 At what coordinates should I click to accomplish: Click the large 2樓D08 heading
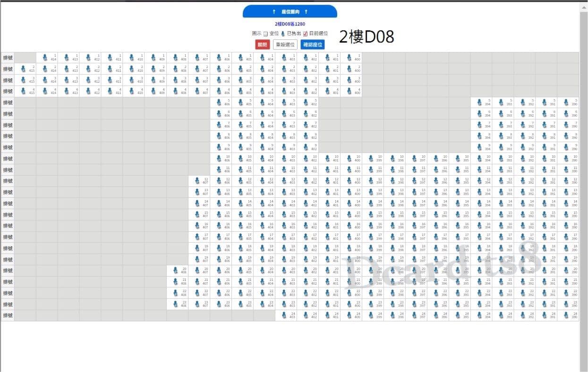click(366, 36)
